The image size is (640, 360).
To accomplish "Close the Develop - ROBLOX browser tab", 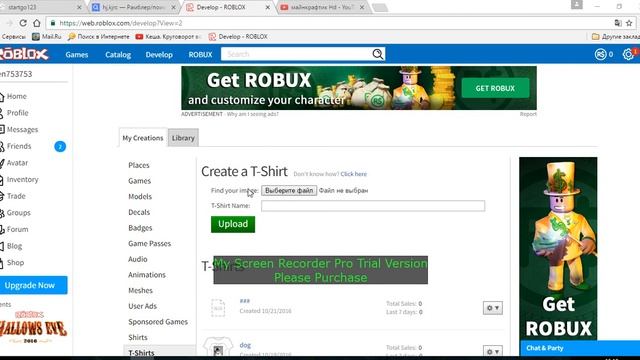I will (x=268, y=7).
